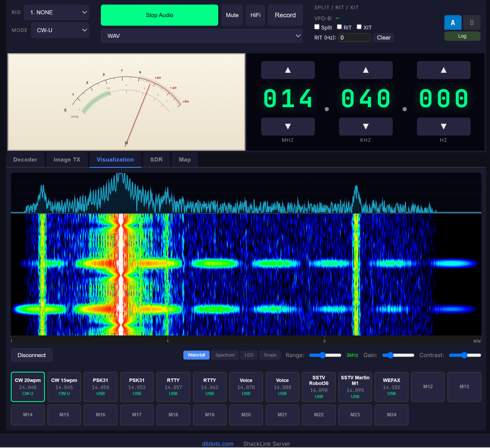Recall WEFAX 14.102 memory
Image resolution: width=490 pixels, height=448 pixels.
pos(391,387)
